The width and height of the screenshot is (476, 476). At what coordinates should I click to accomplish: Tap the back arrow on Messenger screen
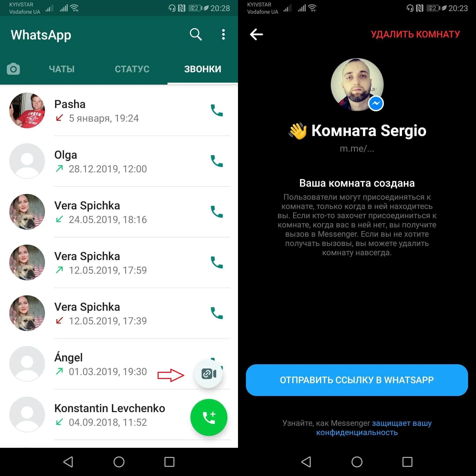coord(257,34)
